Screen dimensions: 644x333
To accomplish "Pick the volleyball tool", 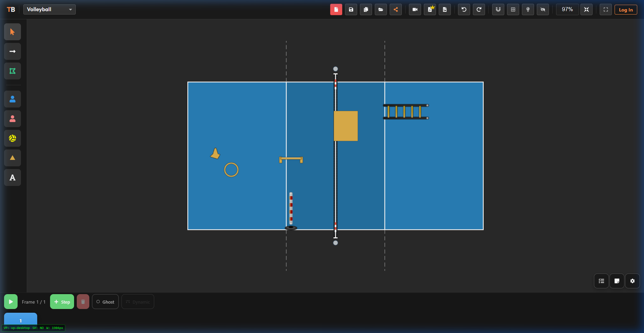I will tap(12, 138).
